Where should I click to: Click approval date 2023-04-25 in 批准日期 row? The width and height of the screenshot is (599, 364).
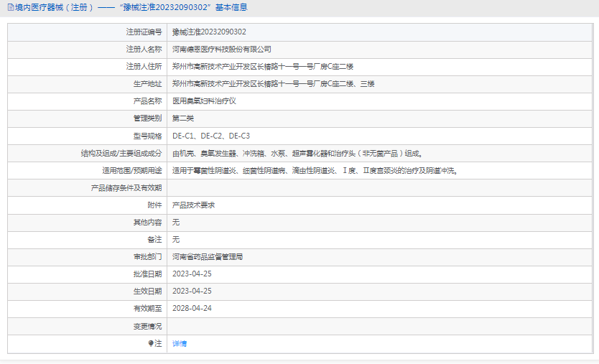[x=192, y=274]
